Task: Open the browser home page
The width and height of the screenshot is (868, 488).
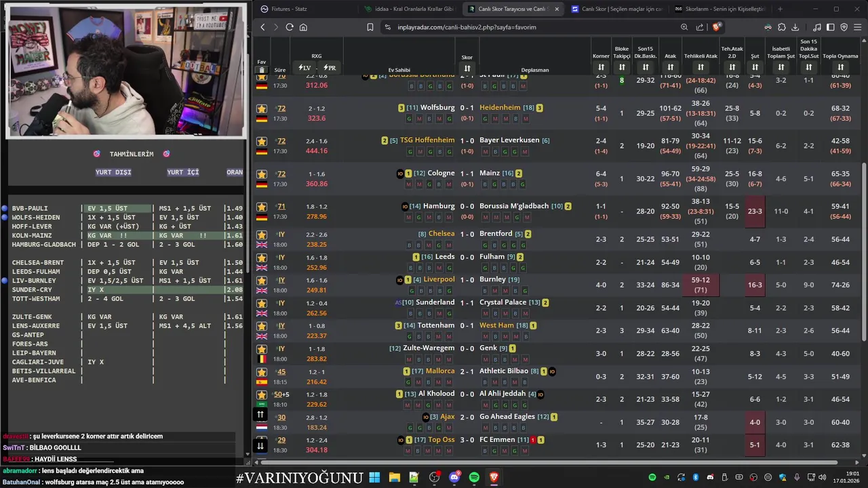Action: click(303, 27)
